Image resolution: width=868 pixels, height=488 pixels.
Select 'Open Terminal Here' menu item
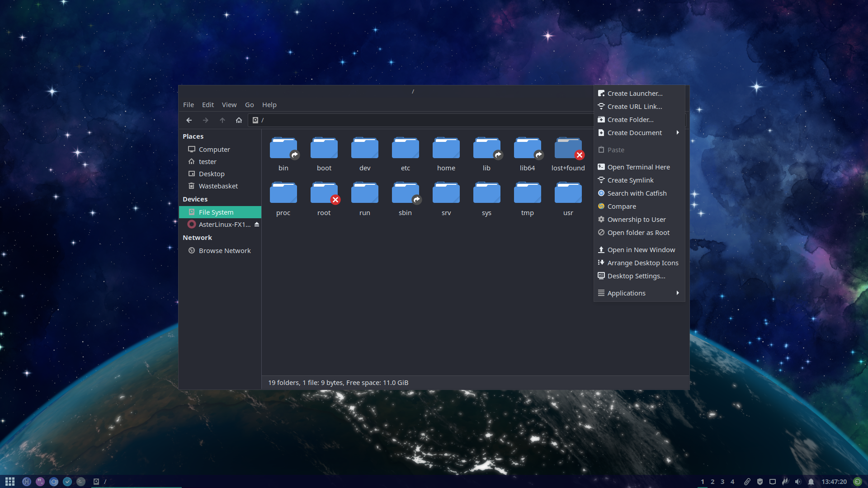point(638,167)
